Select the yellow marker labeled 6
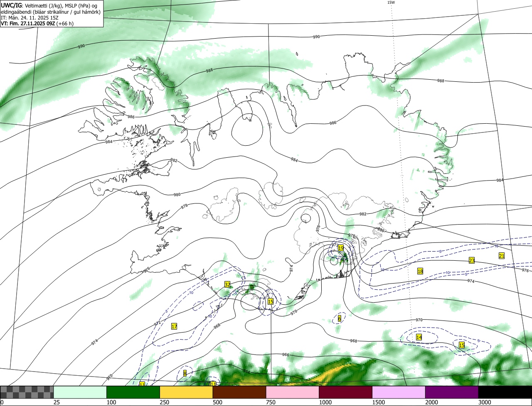This screenshot has width=532, height=406. pyautogui.click(x=340, y=318)
